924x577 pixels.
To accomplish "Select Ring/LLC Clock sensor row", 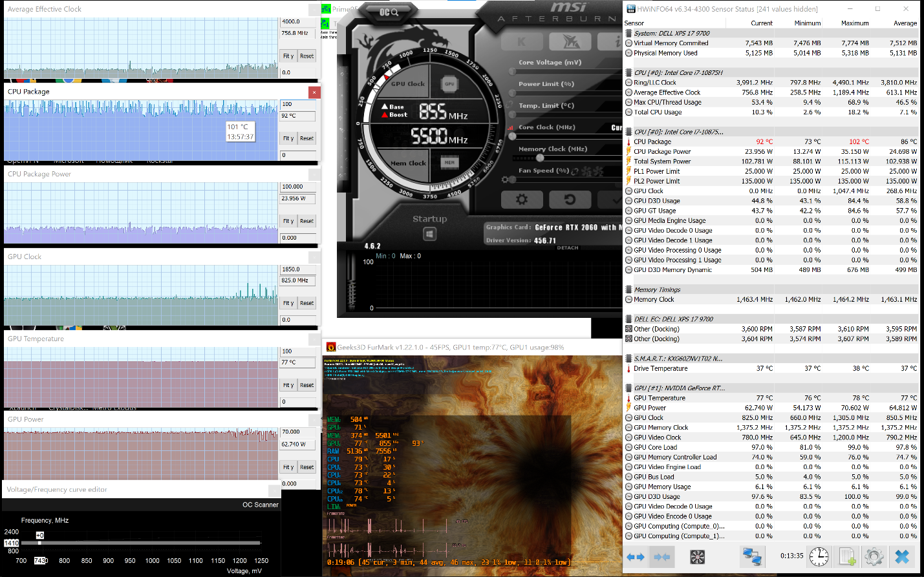I will pyautogui.click(x=771, y=82).
